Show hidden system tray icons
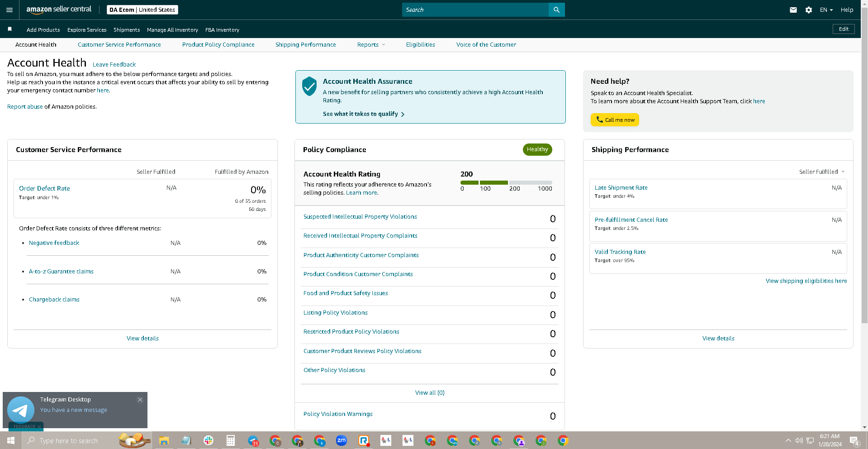 [788, 440]
